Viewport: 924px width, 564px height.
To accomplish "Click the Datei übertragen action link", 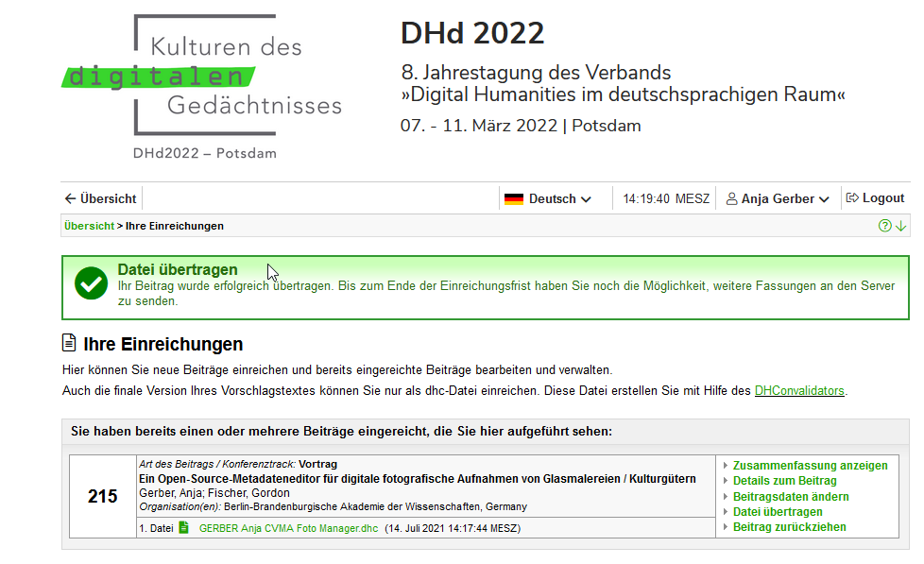I will [x=778, y=512].
